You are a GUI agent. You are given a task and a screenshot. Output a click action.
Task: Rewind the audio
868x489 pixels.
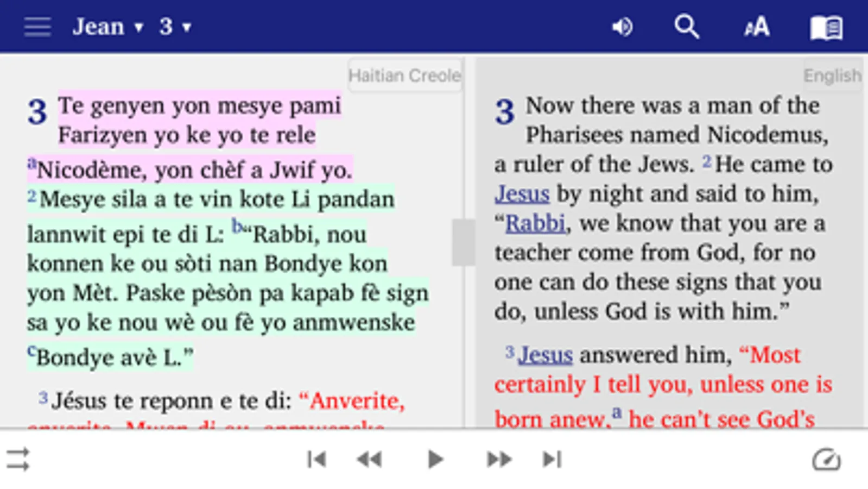point(370,460)
